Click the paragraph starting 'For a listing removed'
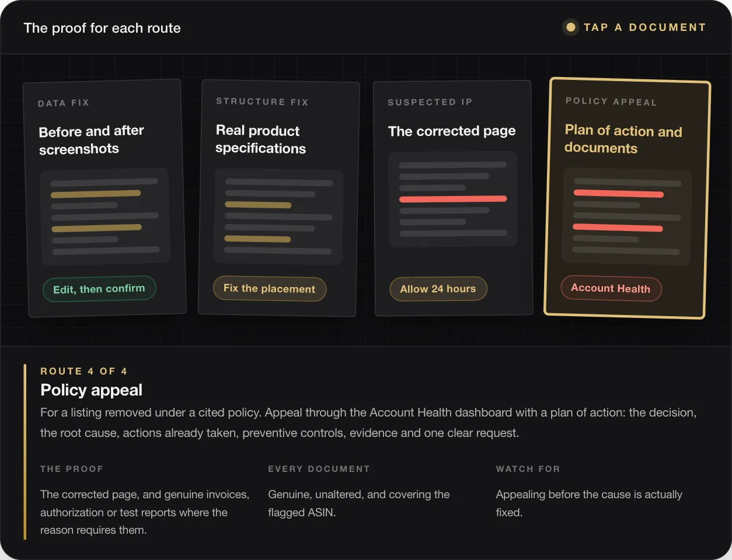 point(368,423)
